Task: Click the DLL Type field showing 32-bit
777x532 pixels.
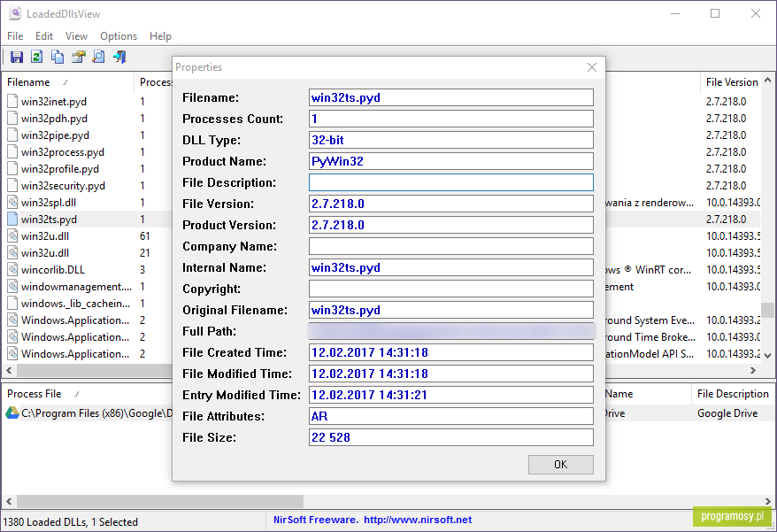Action: click(451, 141)
